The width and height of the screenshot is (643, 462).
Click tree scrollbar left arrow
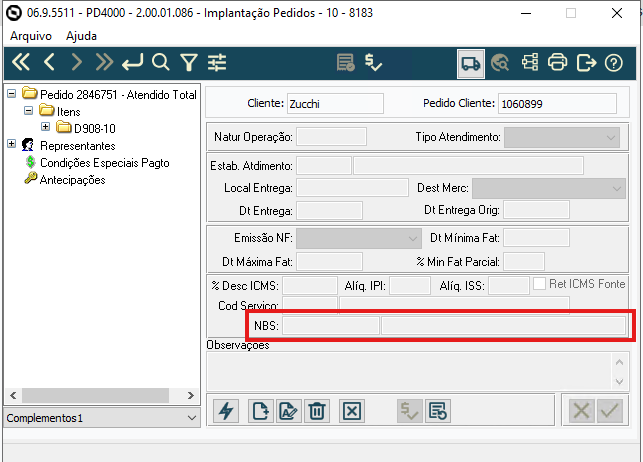click(x=13, y=396)
